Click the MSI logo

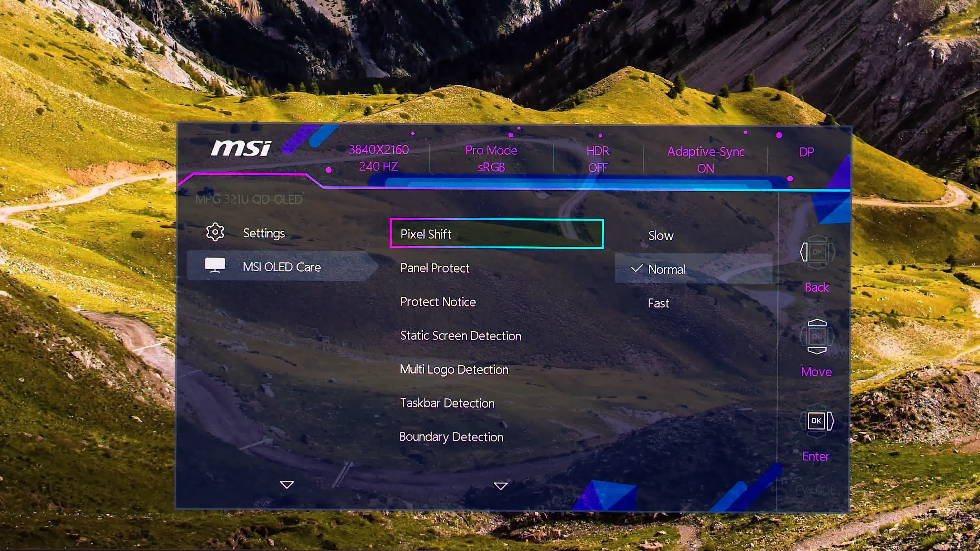pos(241,148)
